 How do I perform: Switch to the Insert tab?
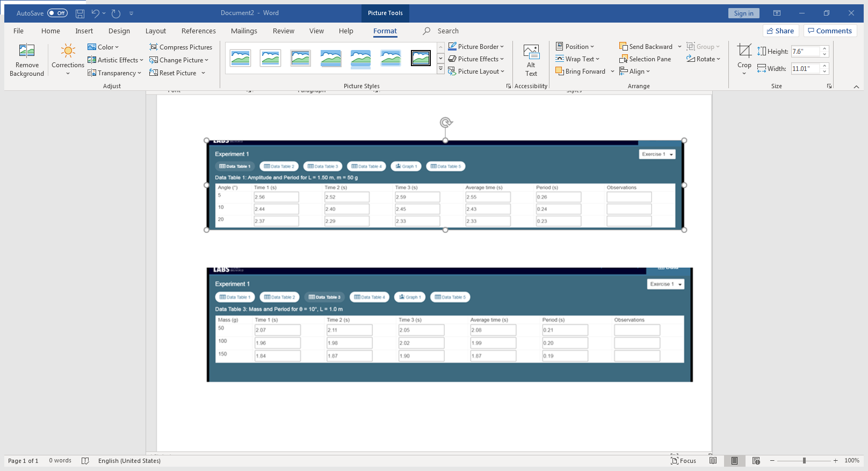(x=84, y=31)
